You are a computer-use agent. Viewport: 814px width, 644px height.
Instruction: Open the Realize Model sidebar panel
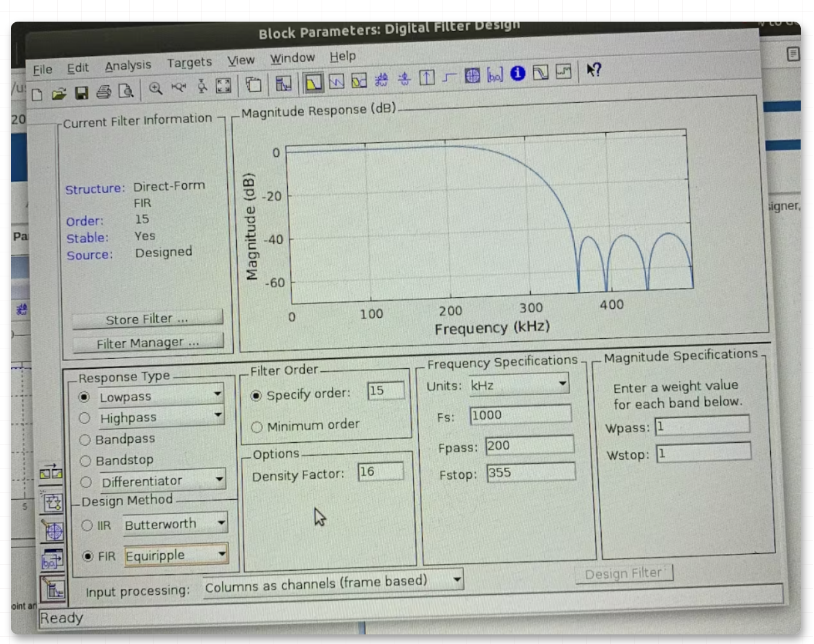[x=52, y=502]
